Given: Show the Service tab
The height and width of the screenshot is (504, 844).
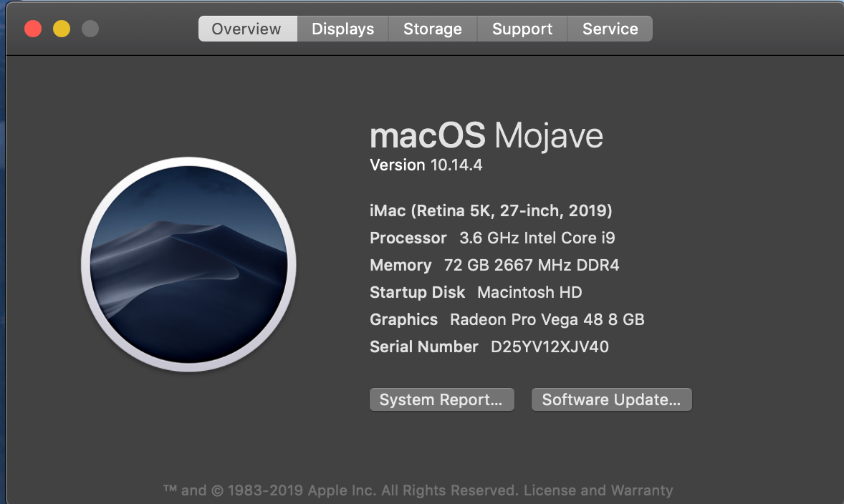Looking at the screenshot, I should pos(610,29).
